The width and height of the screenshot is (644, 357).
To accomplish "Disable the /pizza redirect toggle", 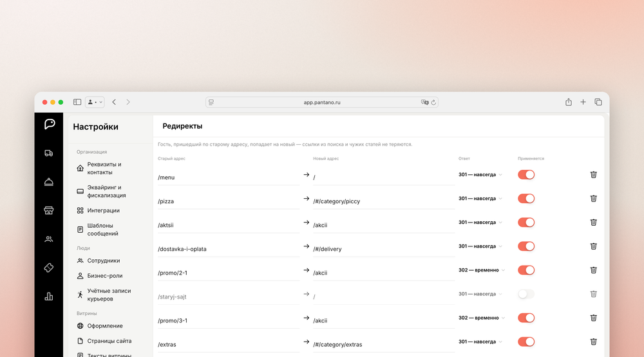I will 526,199.
